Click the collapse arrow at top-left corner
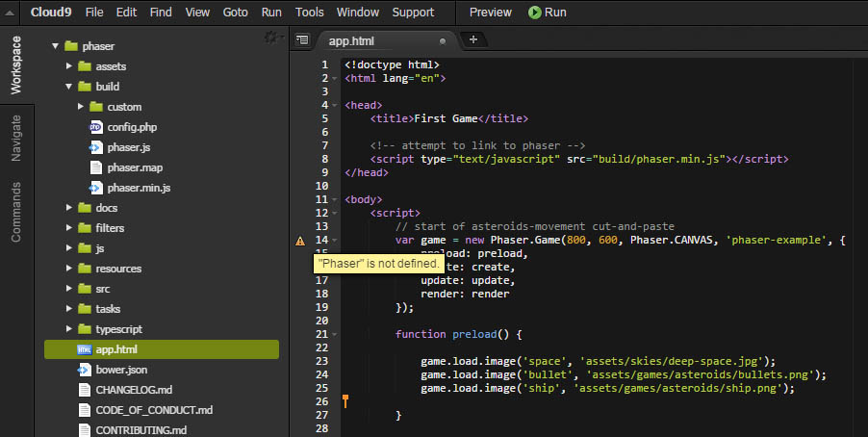The image size is (868, 437). click(10, 13)
